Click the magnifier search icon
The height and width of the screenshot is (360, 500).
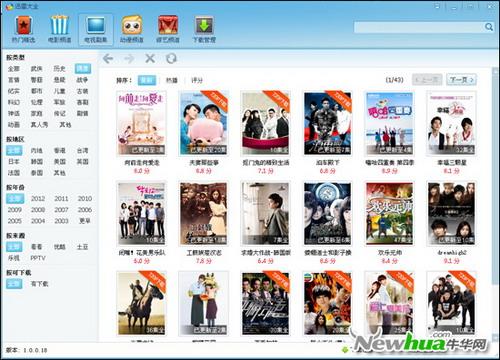click(x=489, y=27)
